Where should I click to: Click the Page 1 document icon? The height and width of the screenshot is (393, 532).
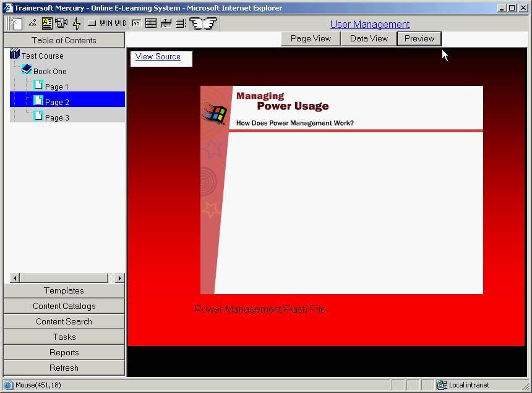coord(38,85)
